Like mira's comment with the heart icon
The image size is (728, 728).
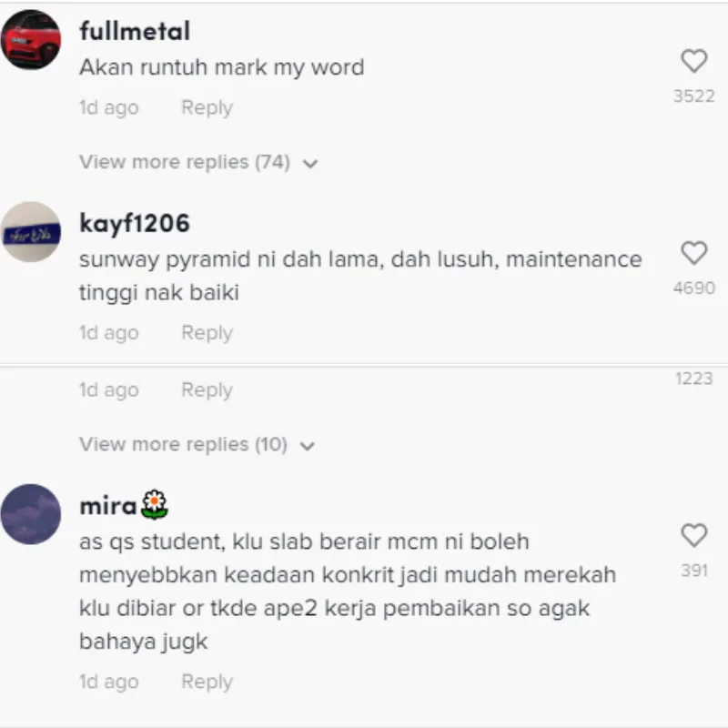pos(693,535)
